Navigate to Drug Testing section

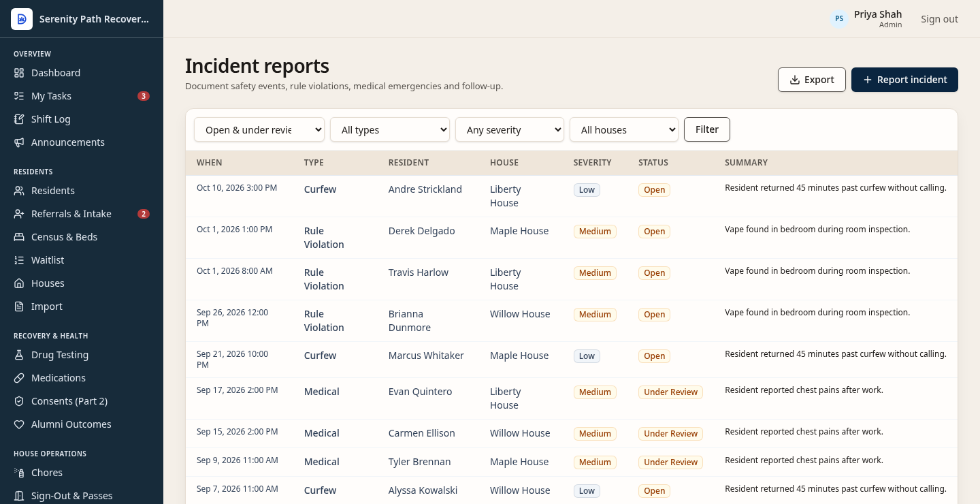click(x=82, y=355)
